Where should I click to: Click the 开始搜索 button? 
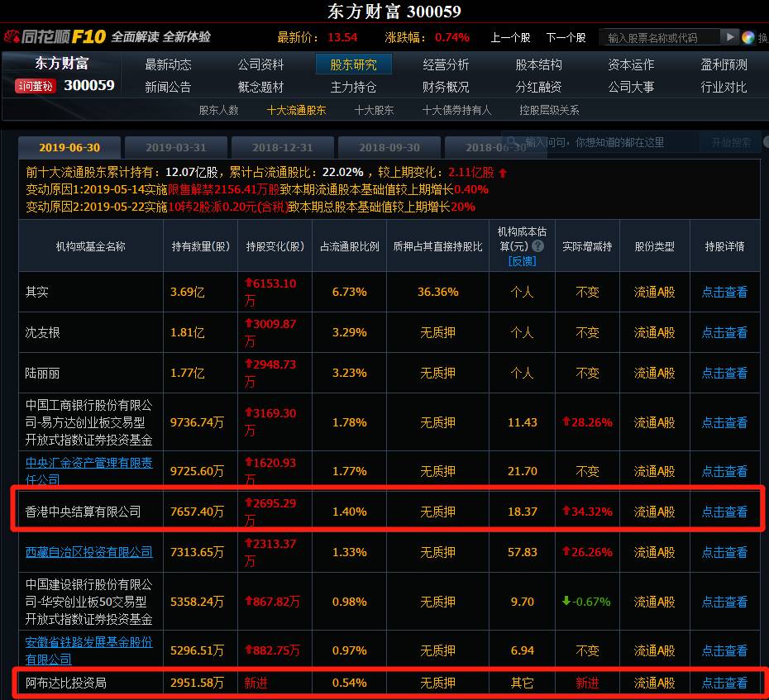point(731,143)
